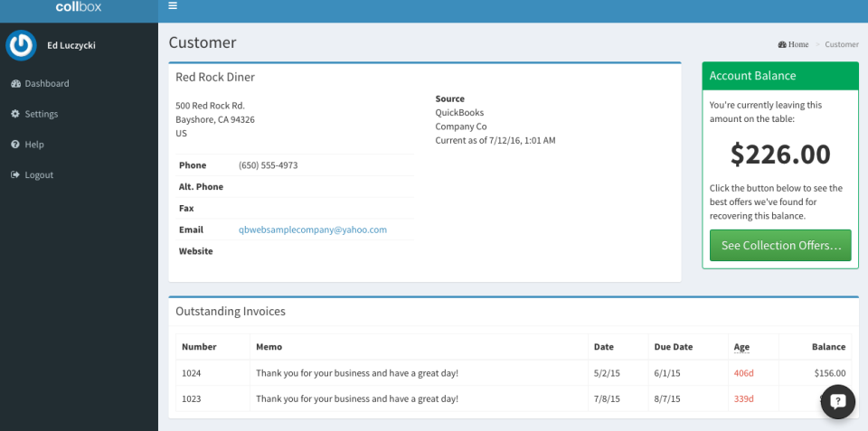Open Settings from the sidebar
868x431 pixels.
click(x=42, y=115)
